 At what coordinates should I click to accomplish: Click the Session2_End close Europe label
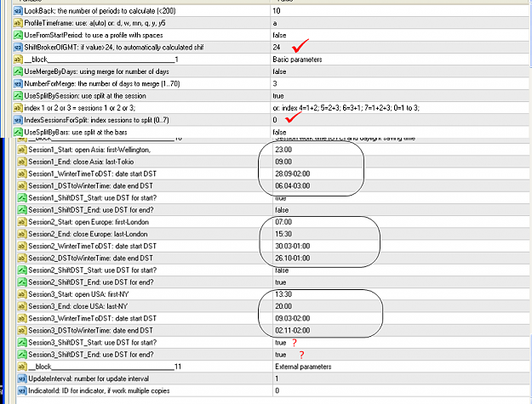(x=88, y=234)
